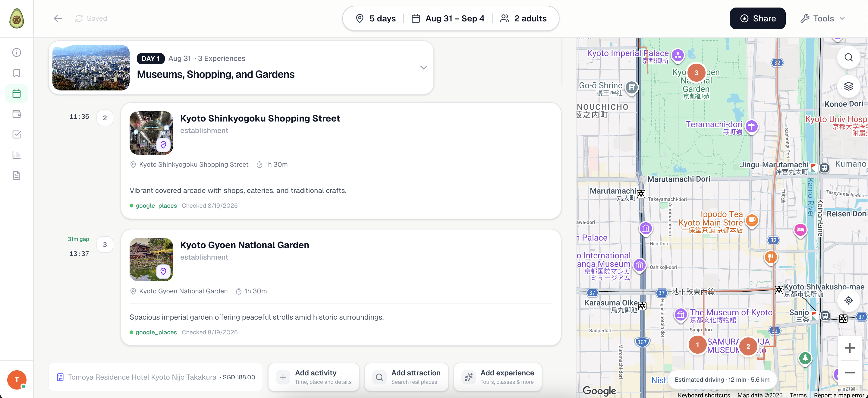Click the Day 1 Kyoto cityscape image
The width and height of the screenshot is (868, 398).
point(91,68)
